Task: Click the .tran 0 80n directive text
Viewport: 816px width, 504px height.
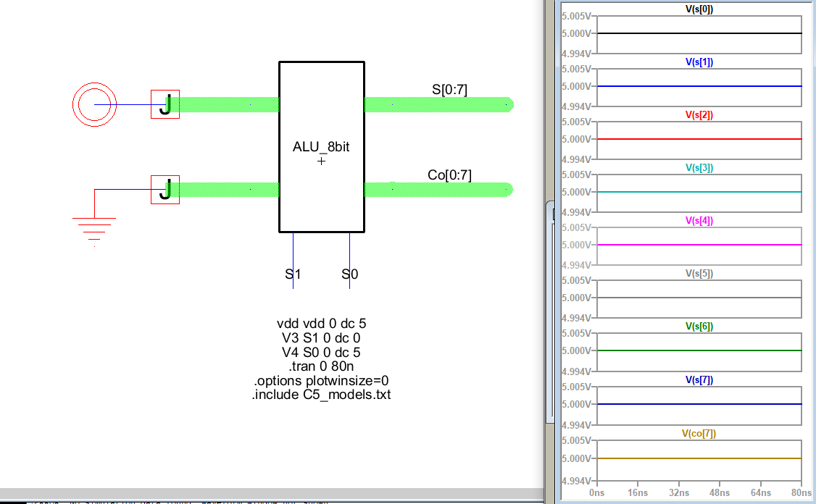Action: pos(321,366)
